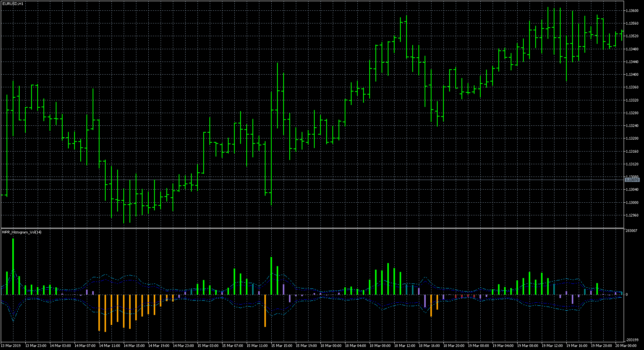Click the 283007 indicator scale maximum
The height and width of the screenshot is (350, 644).
[631, 231]
